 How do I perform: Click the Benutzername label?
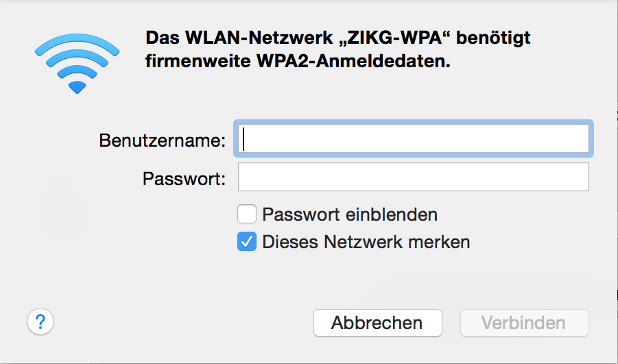coord(162,141)
